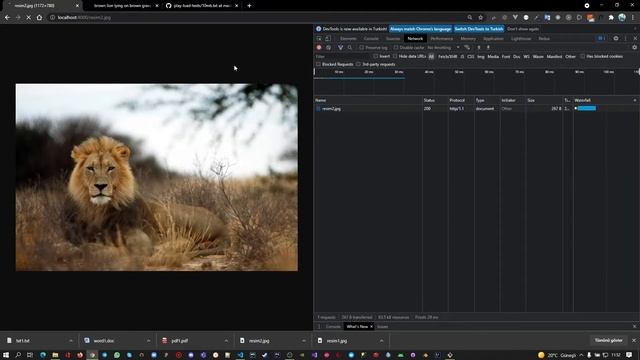Click waterfall bar for resim2.jpg
The width and height of the screenshot is (640, 360).
[587, 108]
